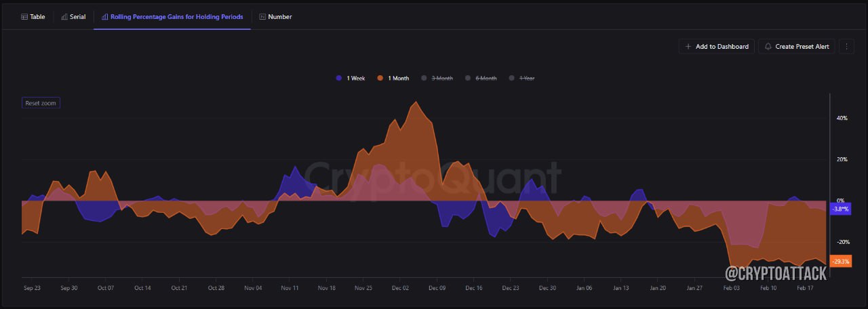
Task: Click Add to Dashboard button
Action: [716, 46]
